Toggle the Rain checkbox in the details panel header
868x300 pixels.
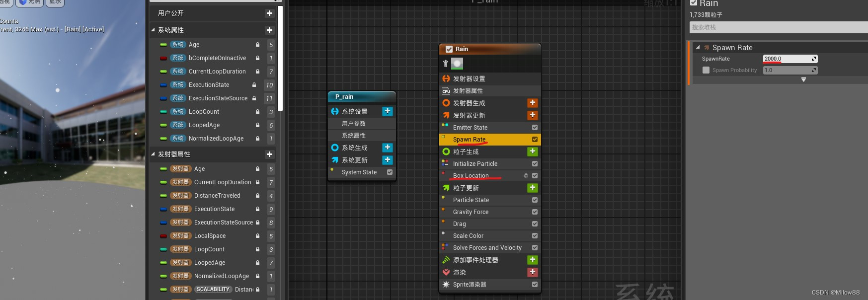click(694, 3)
